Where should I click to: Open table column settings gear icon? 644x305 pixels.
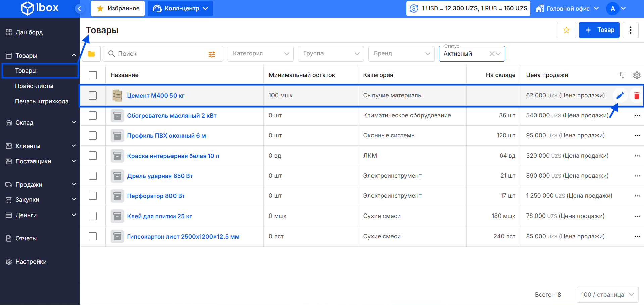pos(636,75)
